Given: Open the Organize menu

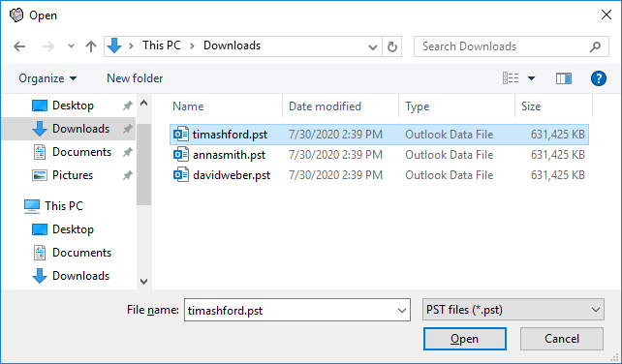Looking at the screenshot, I should [x=47, y=78].
